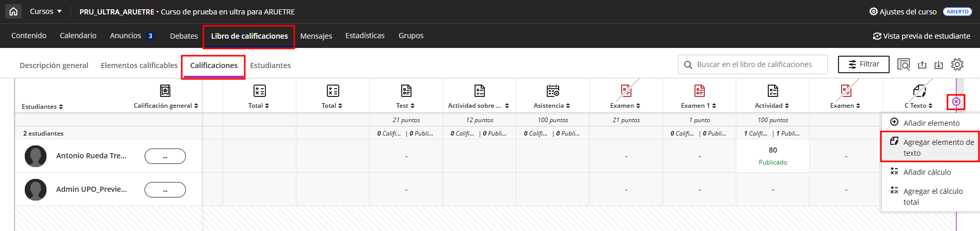Image resolution: width=980 pixels, height=231 pixels.
Task: Click the C Texto column icon
Action: pos(919,91)
